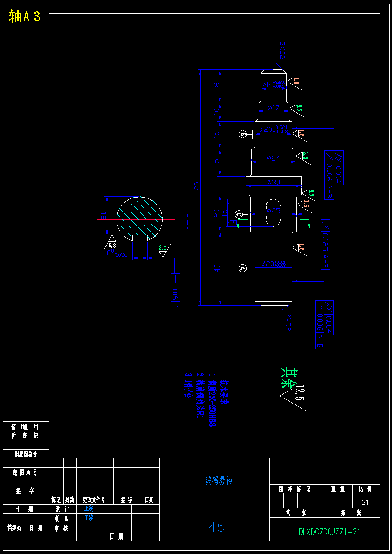Screen dimensions: 392x554
Task: Select the green 其余 text
Action: [289, 377]
